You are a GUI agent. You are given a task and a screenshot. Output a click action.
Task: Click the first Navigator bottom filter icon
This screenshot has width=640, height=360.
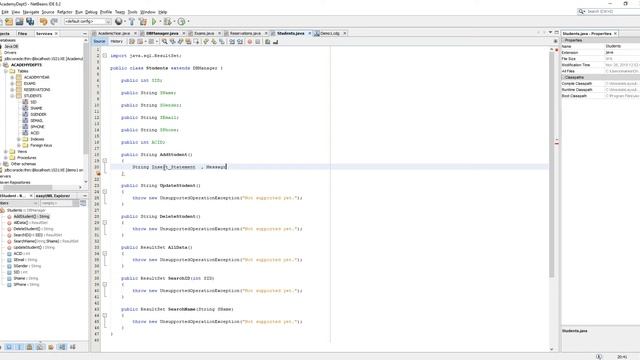point(9,347)
